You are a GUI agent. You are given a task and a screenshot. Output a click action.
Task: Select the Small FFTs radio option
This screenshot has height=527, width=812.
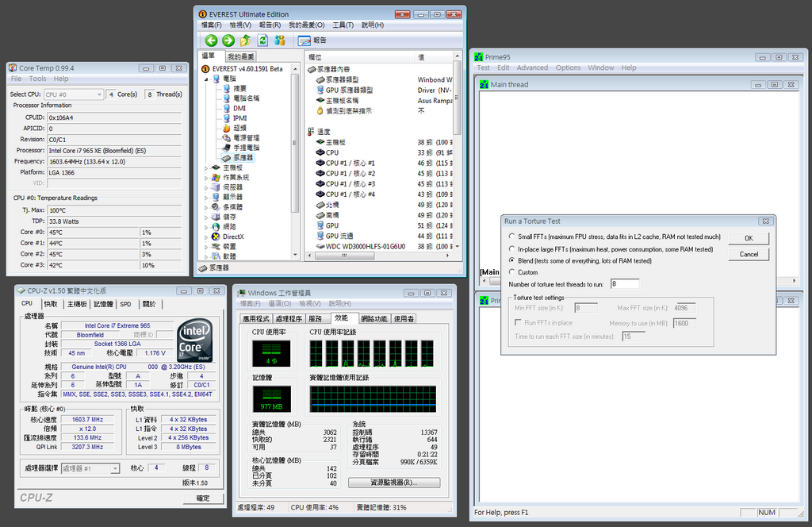pos(511,237)
